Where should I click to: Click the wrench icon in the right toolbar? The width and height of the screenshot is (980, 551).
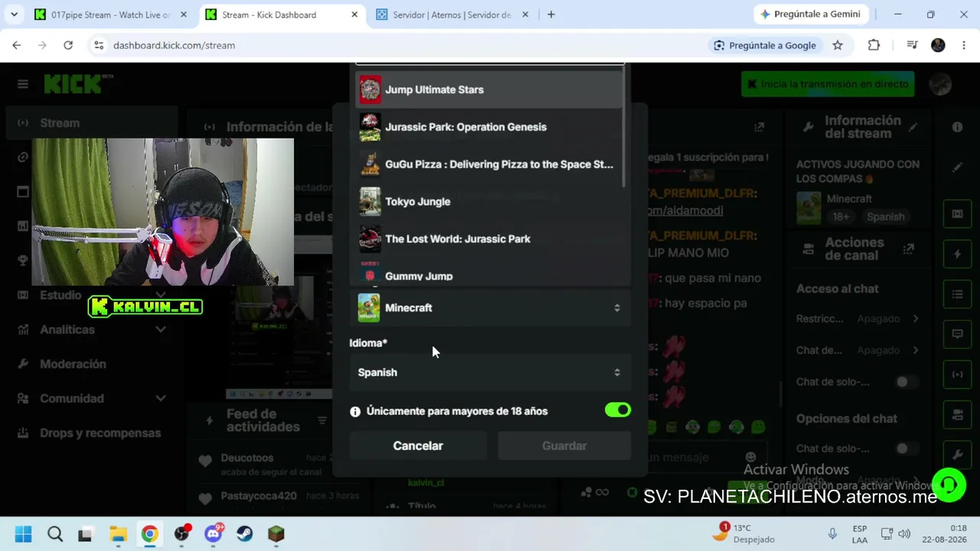tap(957, 455)
